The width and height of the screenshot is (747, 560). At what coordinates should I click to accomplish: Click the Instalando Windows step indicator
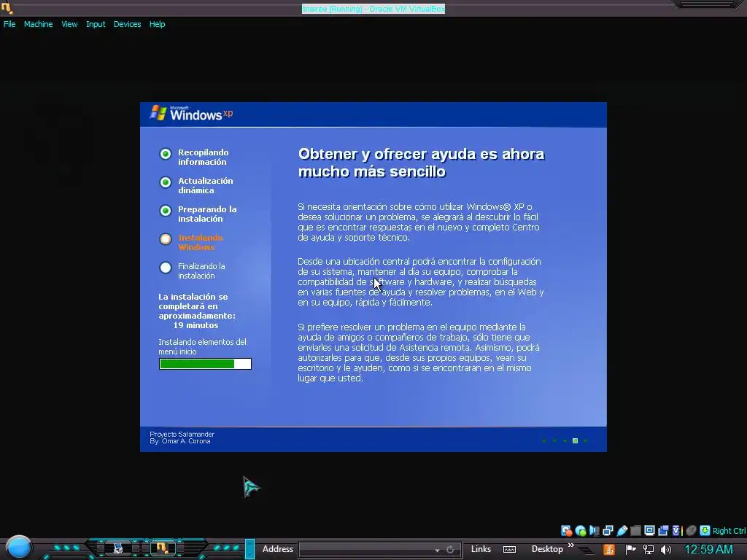click(x=166, y=239)
